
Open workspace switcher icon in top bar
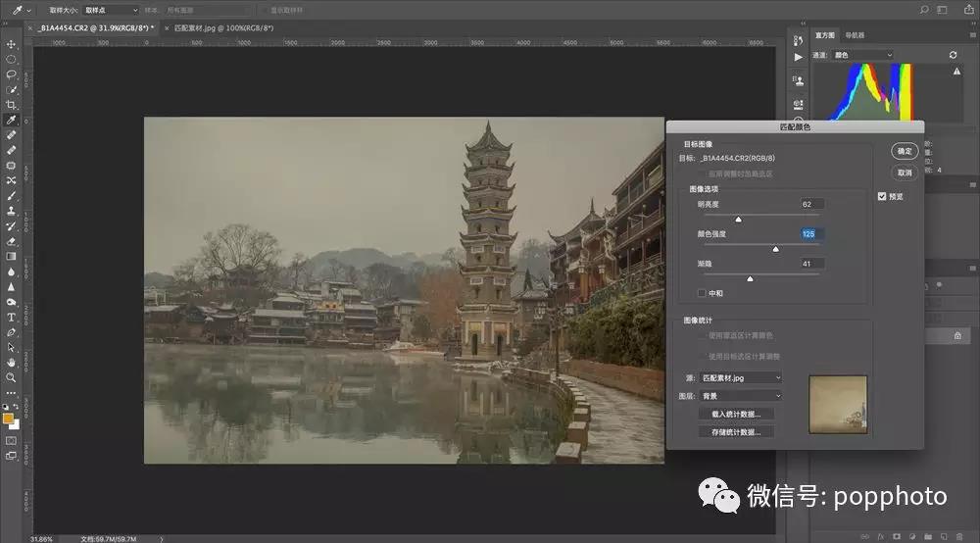pyautogui.click(x=942, y=10)
